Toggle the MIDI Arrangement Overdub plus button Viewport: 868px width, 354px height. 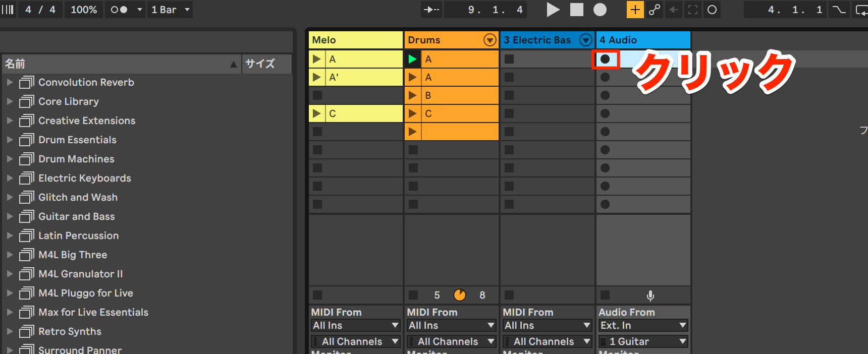coord(635,10)
